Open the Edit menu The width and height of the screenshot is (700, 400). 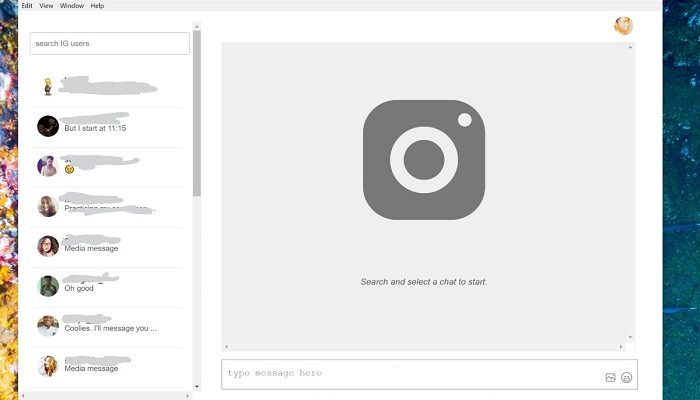point(27,6)
